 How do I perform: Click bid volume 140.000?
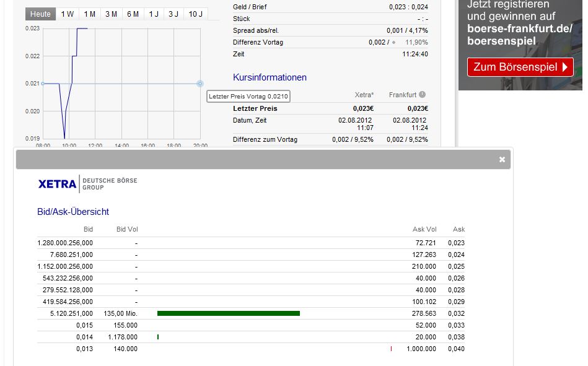[126, 349]
